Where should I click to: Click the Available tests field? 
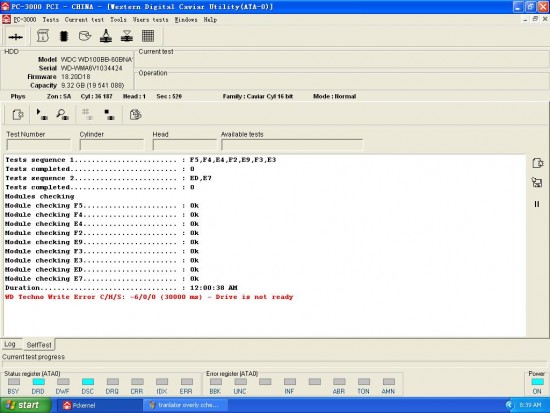point(292,145)
